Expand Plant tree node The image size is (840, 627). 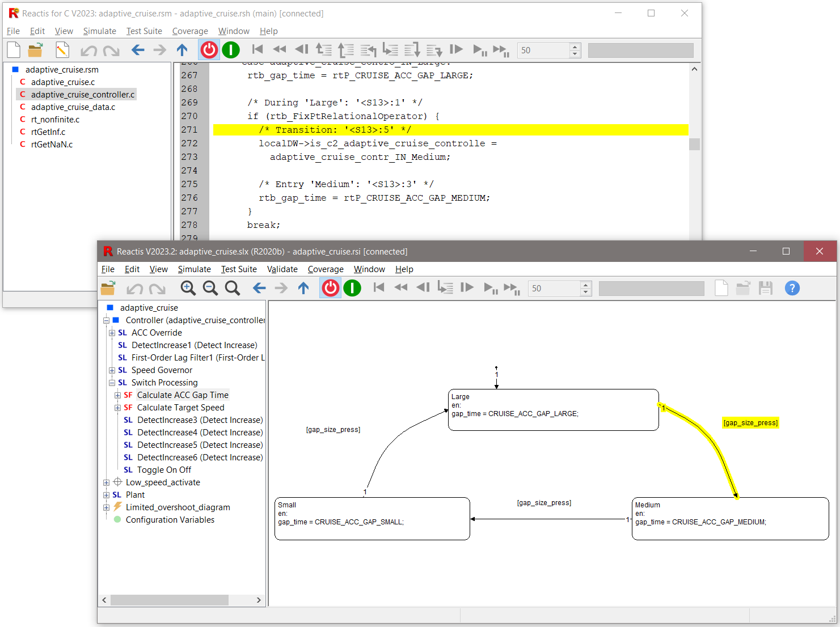click(x=106, y=495)
